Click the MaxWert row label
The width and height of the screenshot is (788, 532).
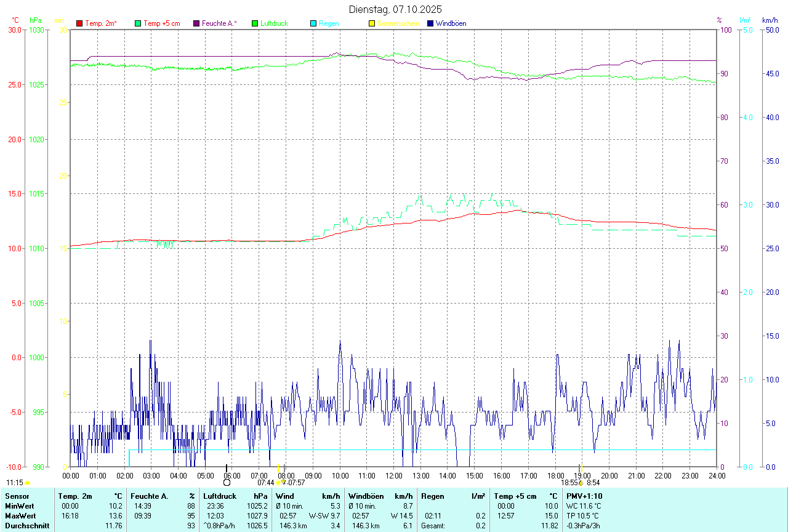(x=19, y=516)
